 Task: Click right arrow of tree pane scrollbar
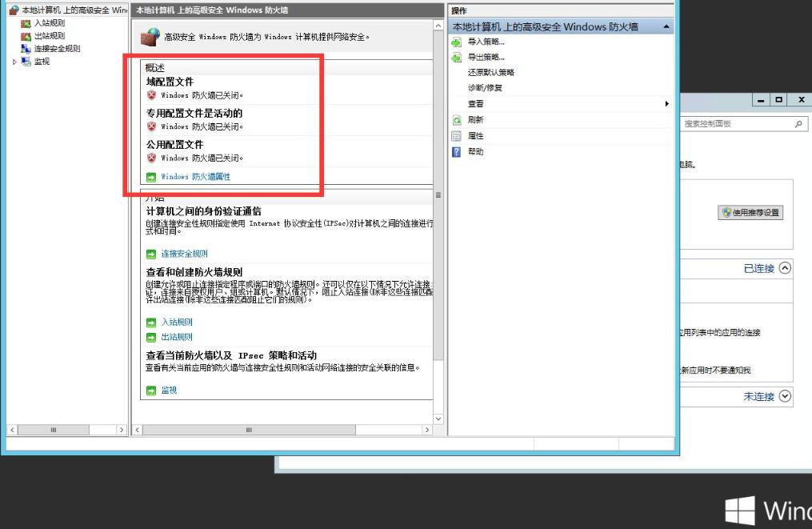tap(122, 430)
